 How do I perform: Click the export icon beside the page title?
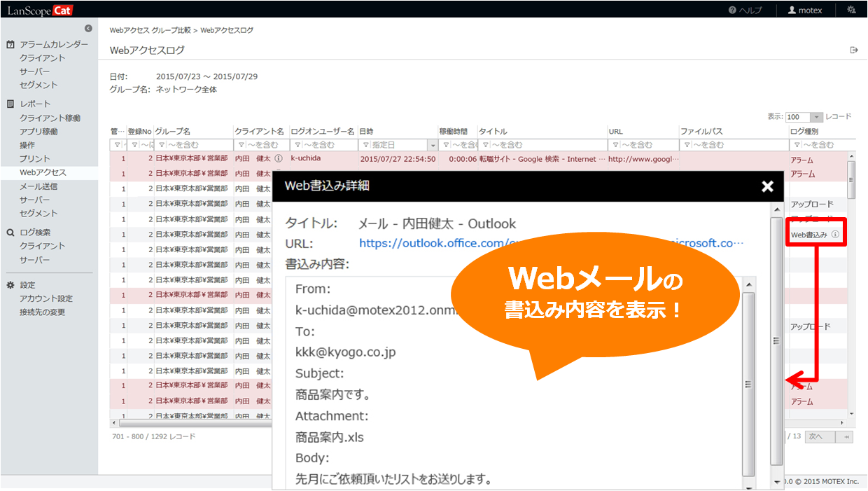coord(853,50)
